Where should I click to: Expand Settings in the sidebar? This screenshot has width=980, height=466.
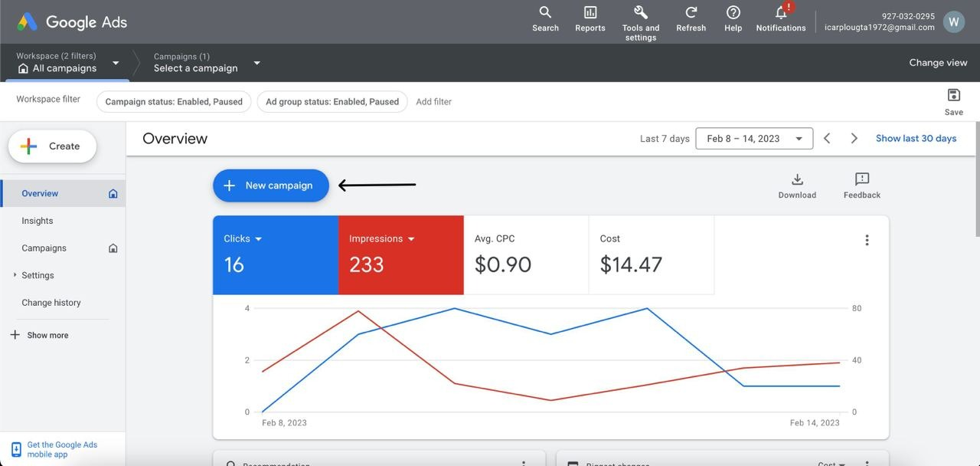(x=15, y=275)
